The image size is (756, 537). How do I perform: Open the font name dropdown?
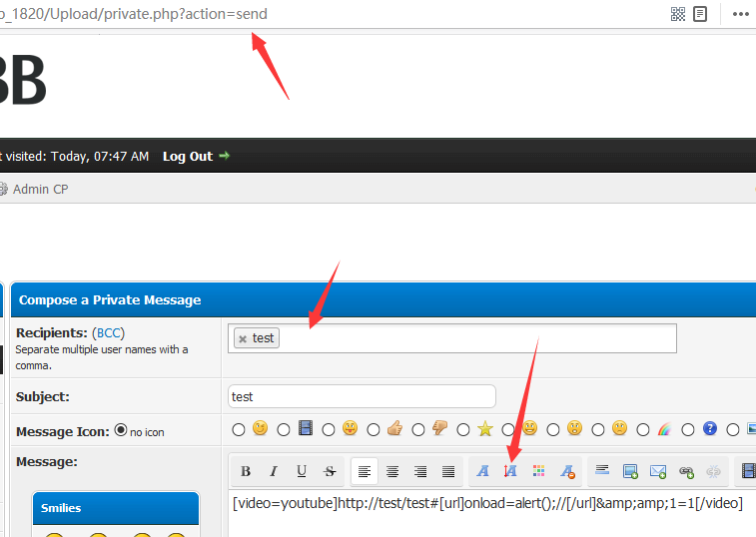[482, 471]
